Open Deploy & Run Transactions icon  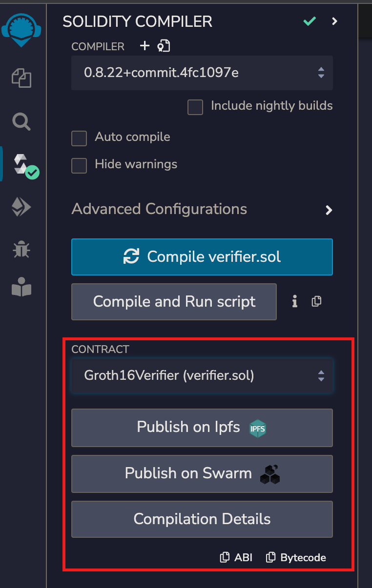21,208
